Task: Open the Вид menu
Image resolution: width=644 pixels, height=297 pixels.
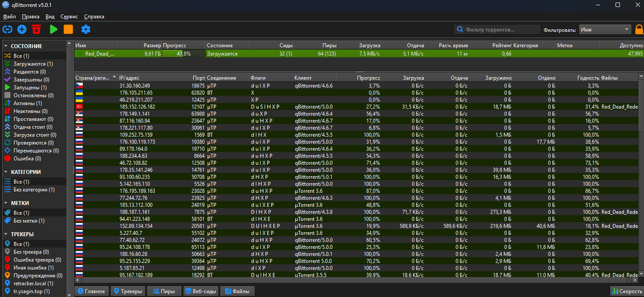Action: (50, 17)
